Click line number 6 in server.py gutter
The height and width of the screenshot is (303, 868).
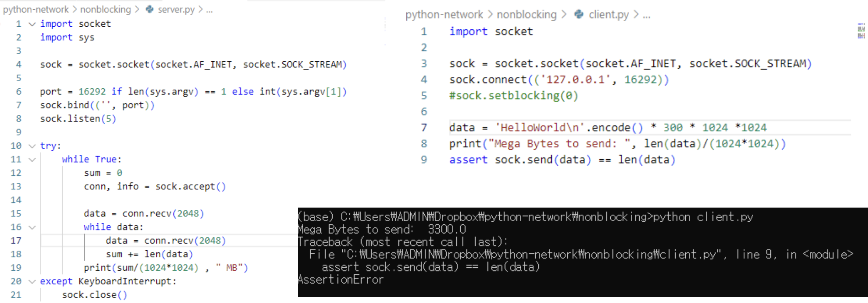(19, 91)
